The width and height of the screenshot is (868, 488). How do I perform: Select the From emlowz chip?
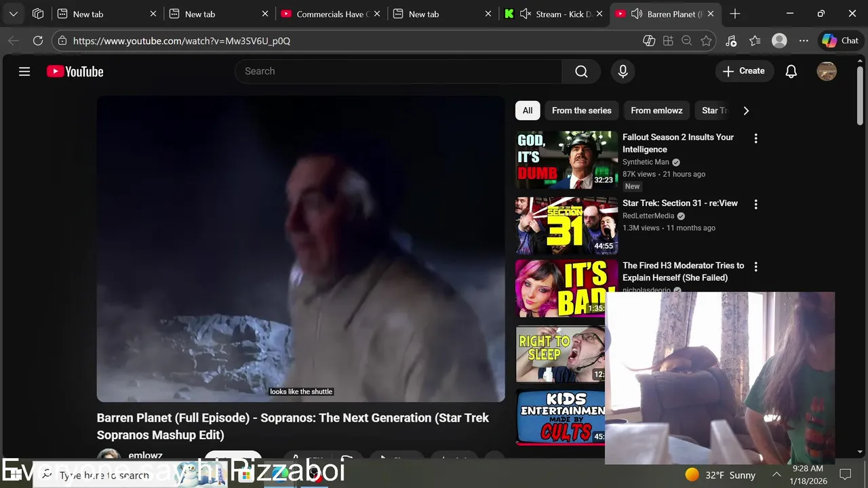pos(656,110)
